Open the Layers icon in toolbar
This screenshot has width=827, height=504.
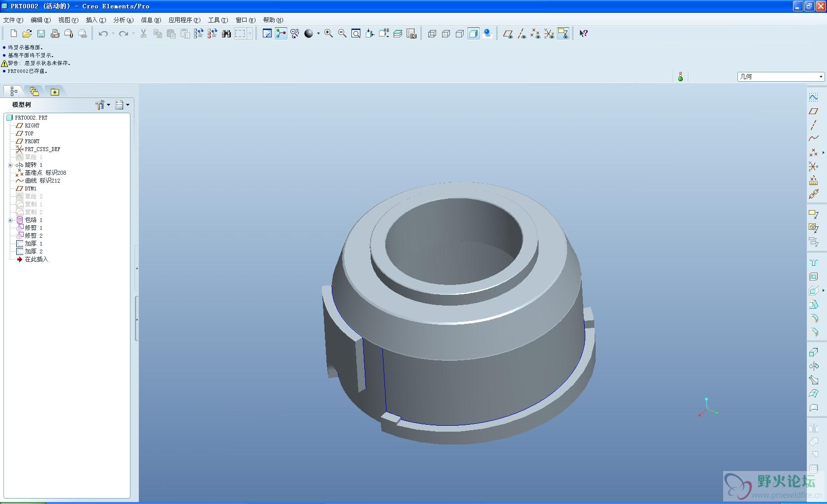click(x=398, y=33)
